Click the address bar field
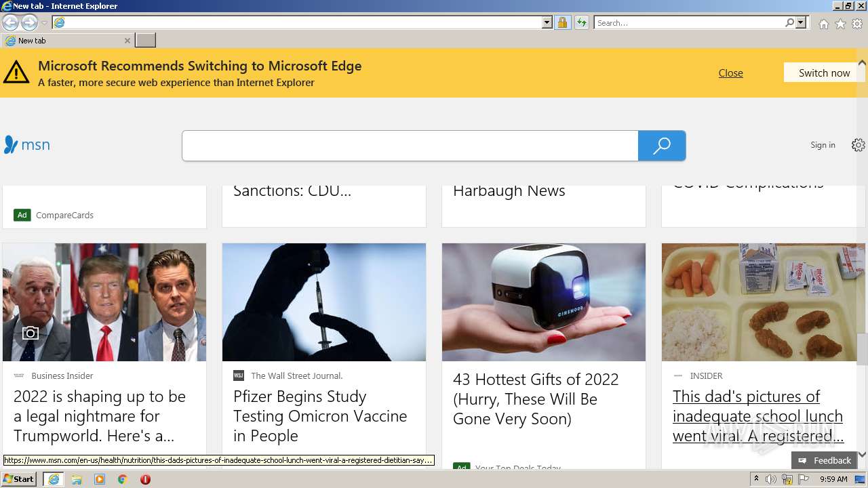This screenshot has width=868, height=488. pos(297,23)
